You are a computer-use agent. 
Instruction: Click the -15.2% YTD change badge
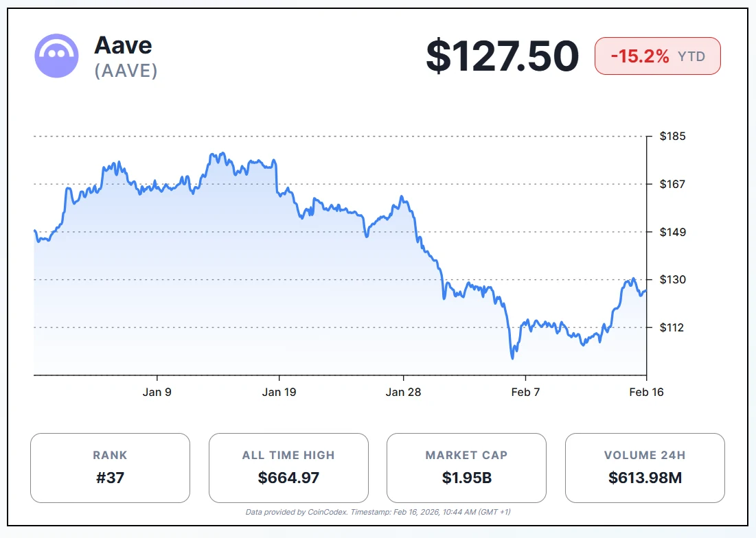pyautogui.click(x=657, y=56)
